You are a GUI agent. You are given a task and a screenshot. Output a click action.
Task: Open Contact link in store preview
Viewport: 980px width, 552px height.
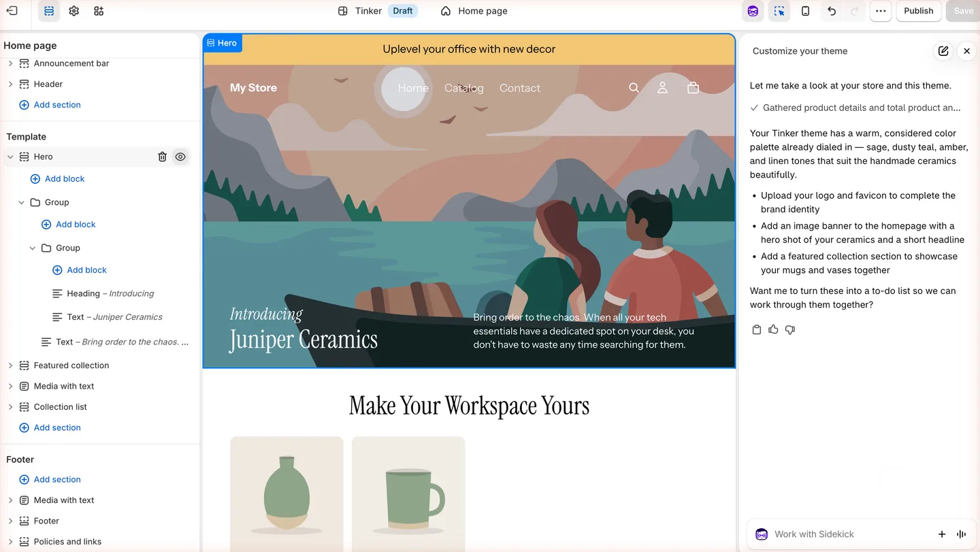click(x=520, y=88)
